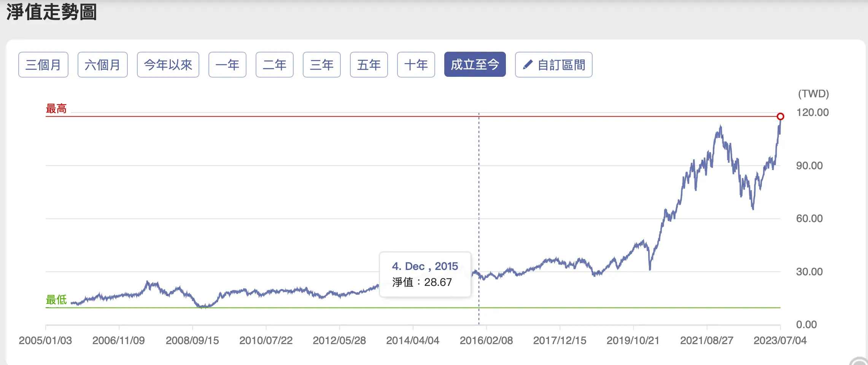868x365 pixels.
Task: Click the 2019/10/21 date label
Action: pos(633,341)
